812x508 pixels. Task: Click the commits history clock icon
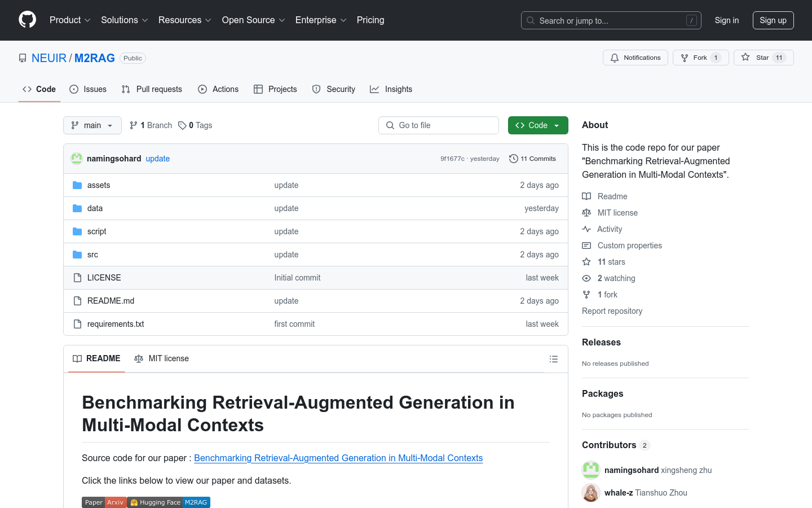[513, 159]
